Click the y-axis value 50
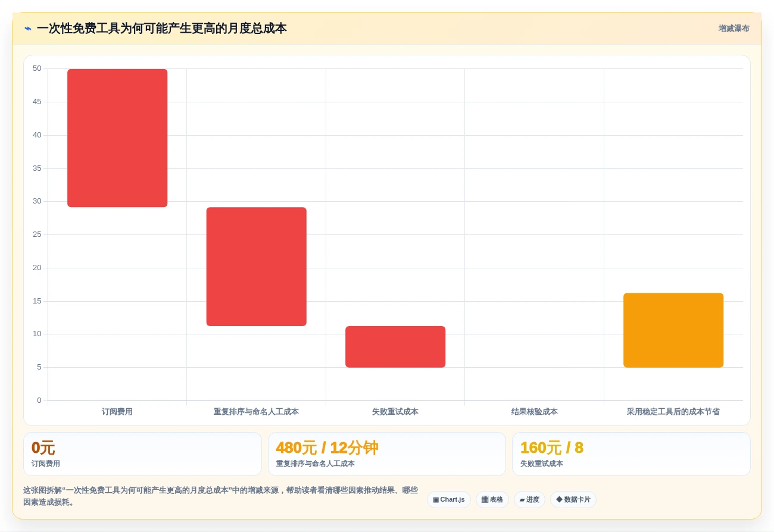Image resolution: width=774 pixels, height=532 pixels. point(37,68)
